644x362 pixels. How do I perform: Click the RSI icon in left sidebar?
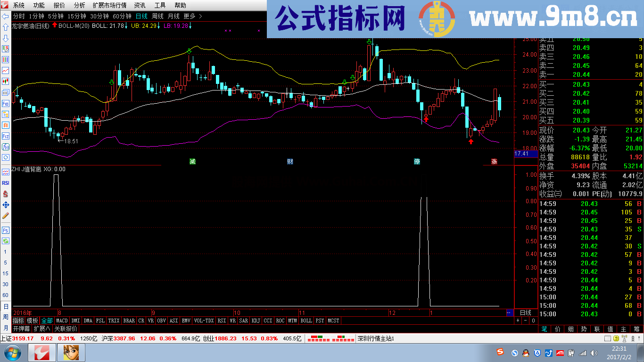tap(6, 183)
